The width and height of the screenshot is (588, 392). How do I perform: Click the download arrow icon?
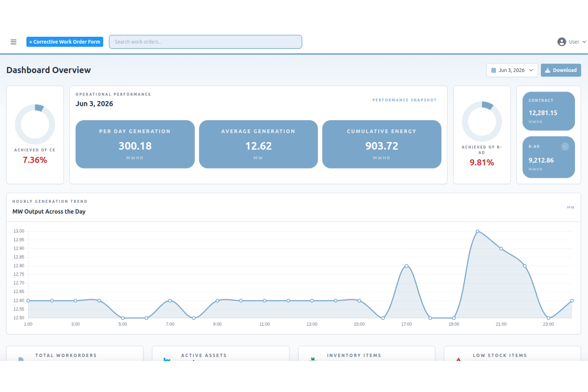547,70
